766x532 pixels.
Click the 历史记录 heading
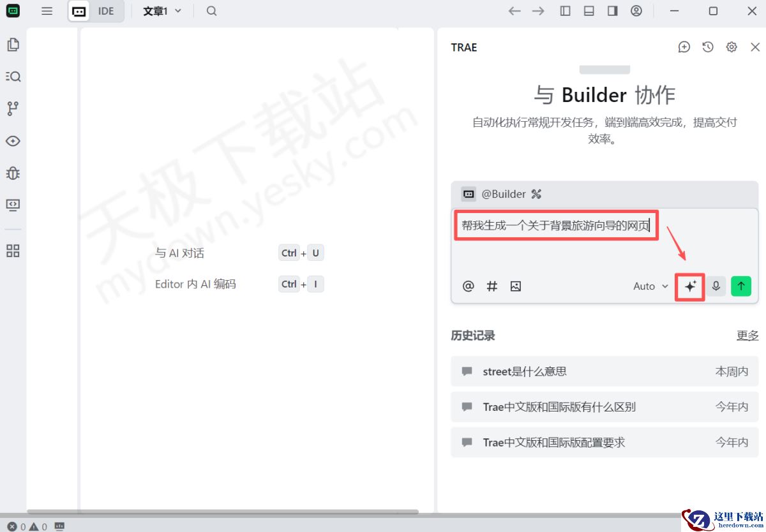(473, 336)
